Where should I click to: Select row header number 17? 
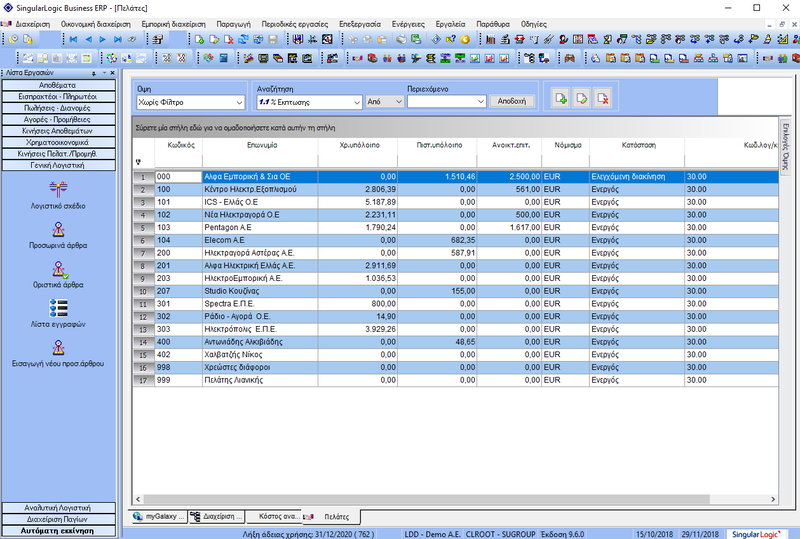(143, 380)
